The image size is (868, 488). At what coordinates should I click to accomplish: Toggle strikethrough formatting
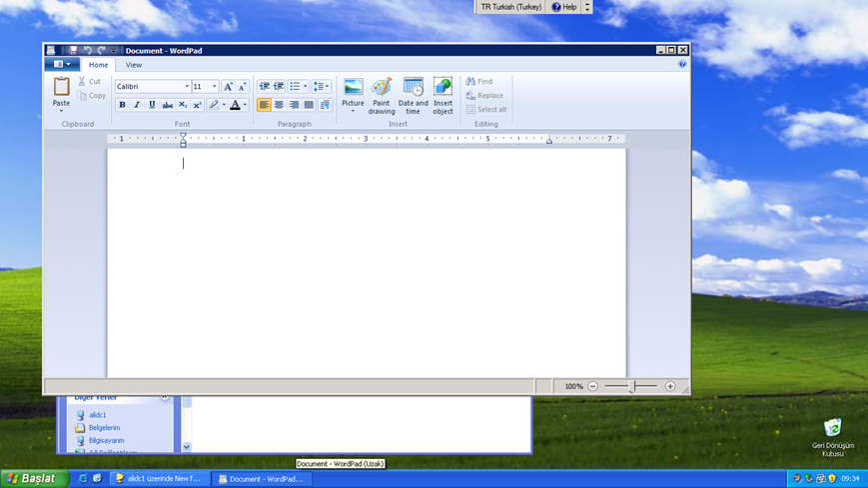coord(167,105)
